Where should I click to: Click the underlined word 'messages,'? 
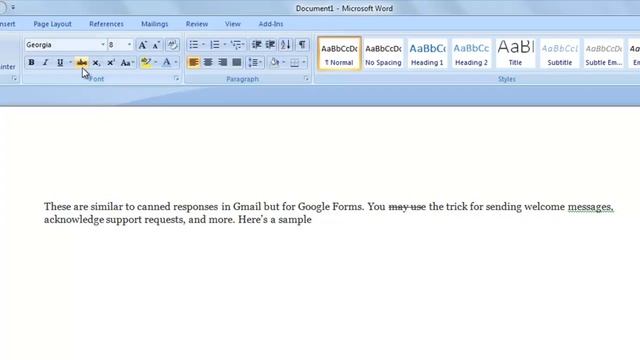(591, 207)
